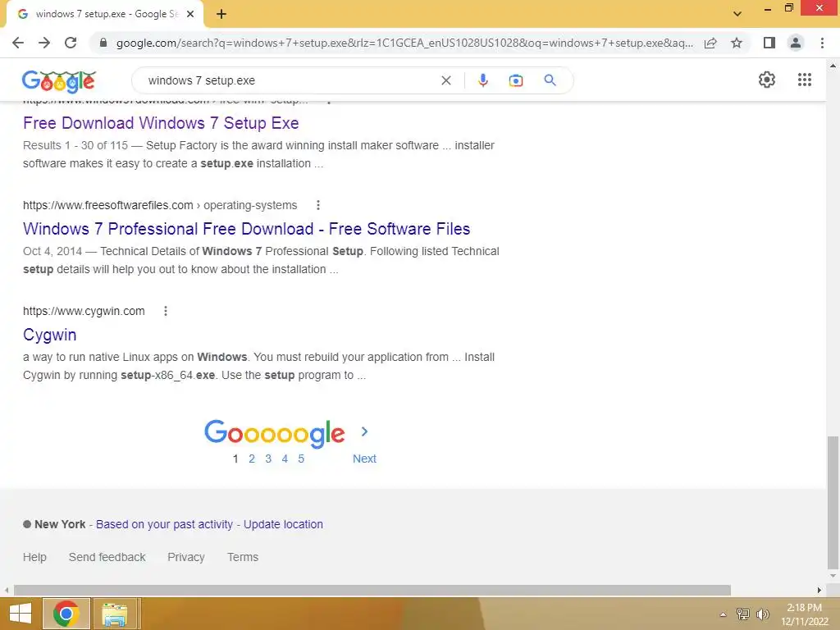Click the Google holiday logo
The width and height of the screenshot is (840, 630).
point(59,81)
